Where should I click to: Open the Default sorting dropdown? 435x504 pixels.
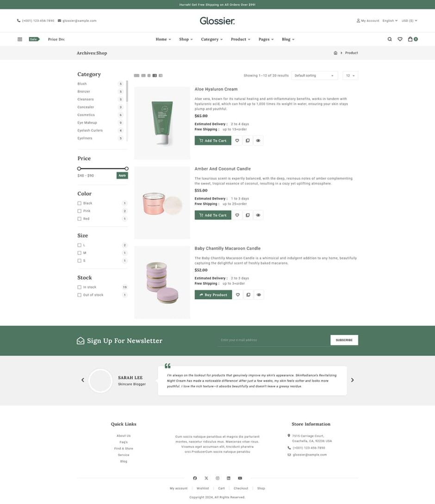click(x=314, y=75)
